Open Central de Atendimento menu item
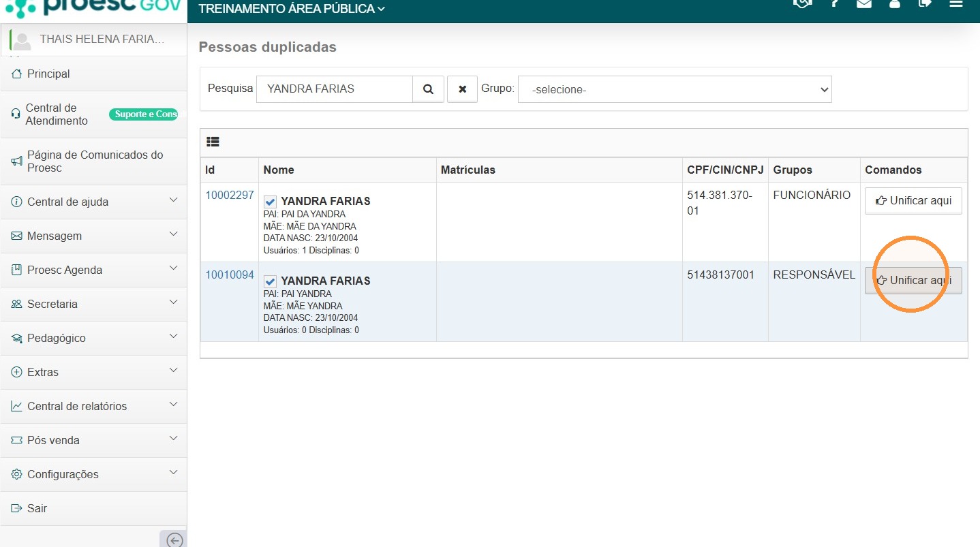Image resolution: width=980 pixels, height=547 pixels. point(93,114)
